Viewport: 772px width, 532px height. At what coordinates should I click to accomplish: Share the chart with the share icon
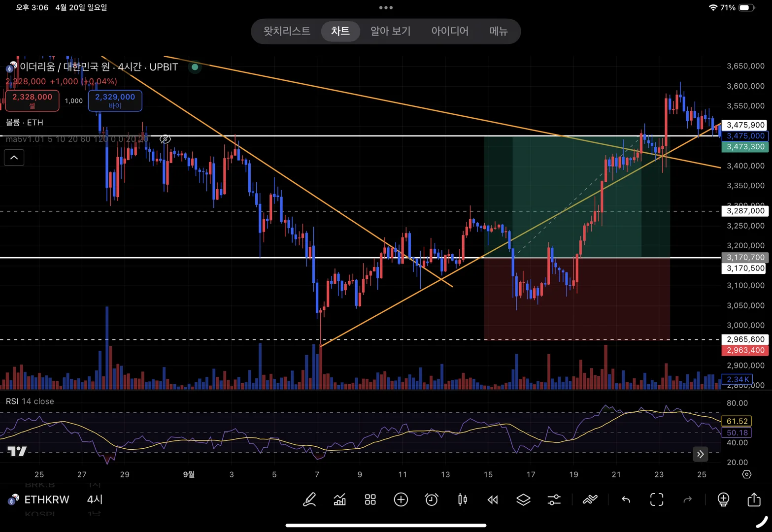tap(754, 499)
